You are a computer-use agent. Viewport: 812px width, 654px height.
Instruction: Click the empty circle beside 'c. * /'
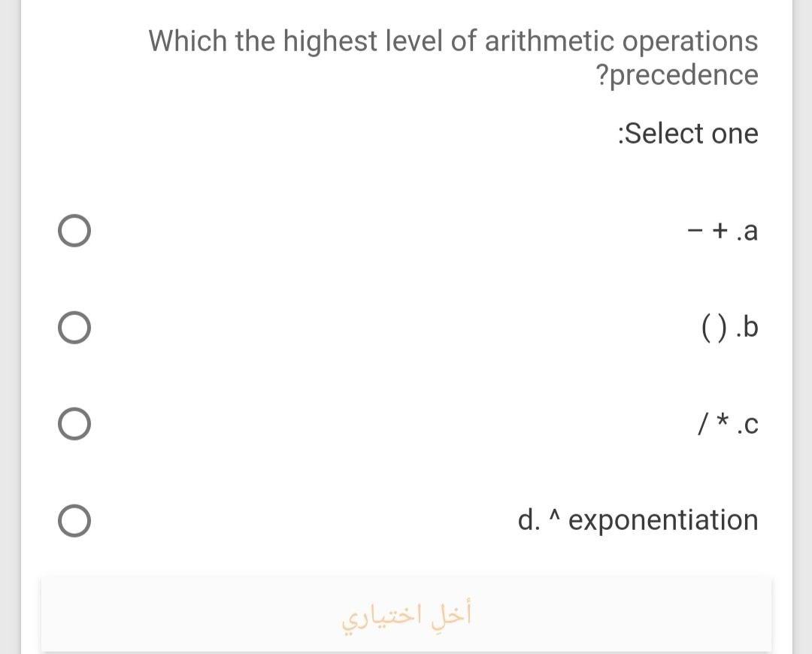tap(73, 423)
